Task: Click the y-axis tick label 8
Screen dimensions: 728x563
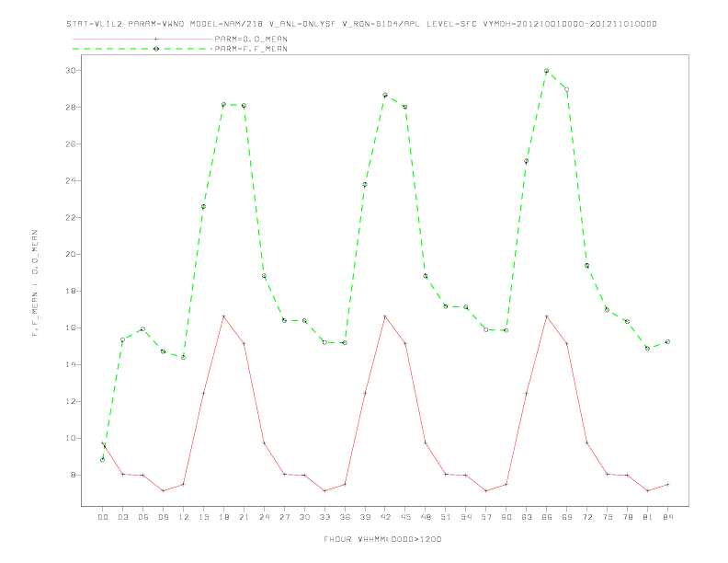Action: point(74,476)
